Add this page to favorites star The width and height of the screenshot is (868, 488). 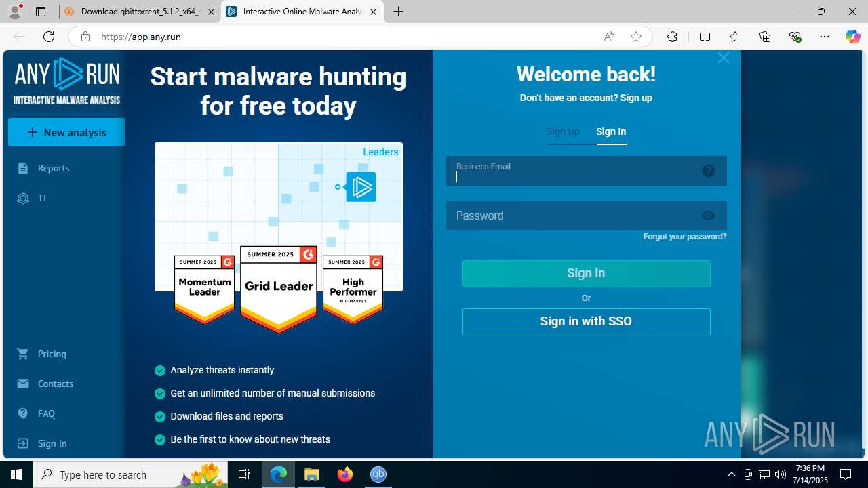635,37
